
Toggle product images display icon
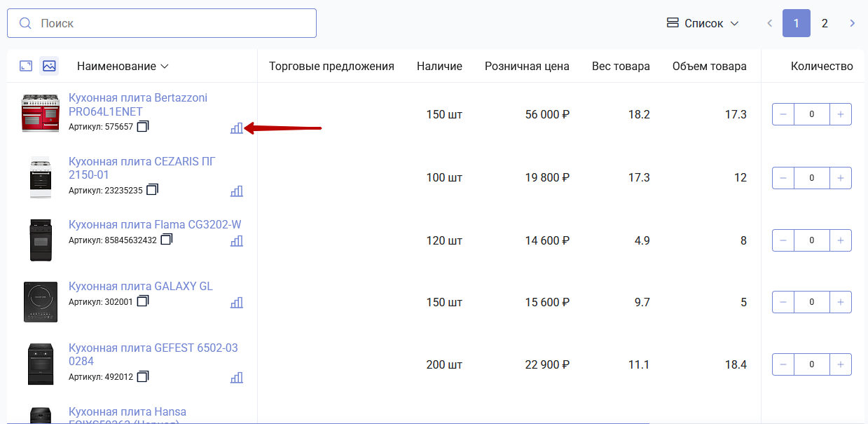tap(49, 66)
